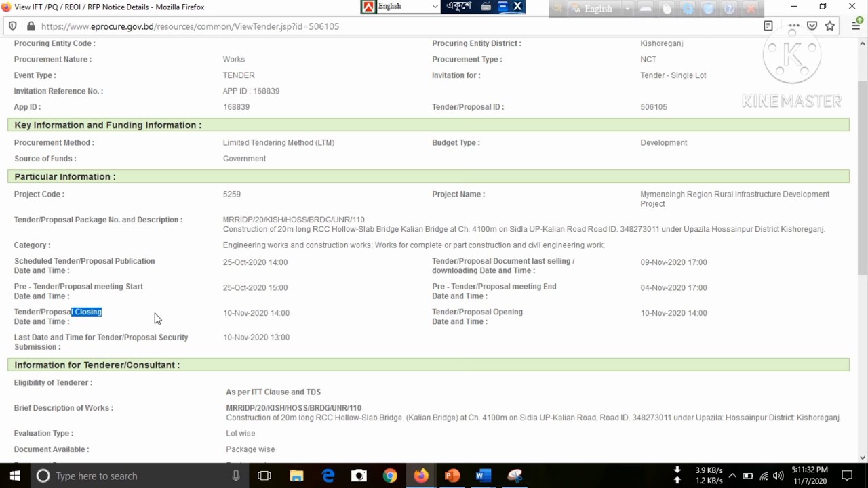868x488 pixels.
Task: Click Mymensingh Region Rural Infrastructure project name
Action: (x=735, y=199)
